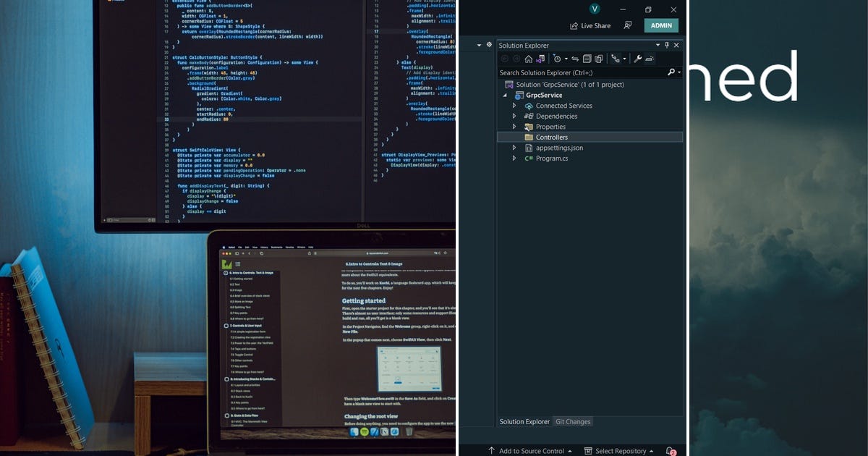
Task: Switch to the Git Changes tab
Action: (573, 421)
